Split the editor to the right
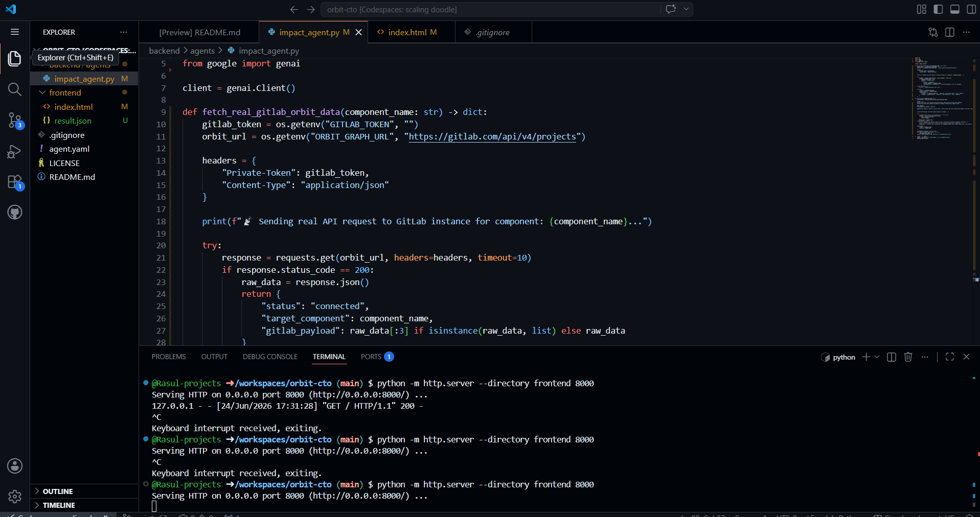Screen dimensions: 980x517 (x=950, y=32)
